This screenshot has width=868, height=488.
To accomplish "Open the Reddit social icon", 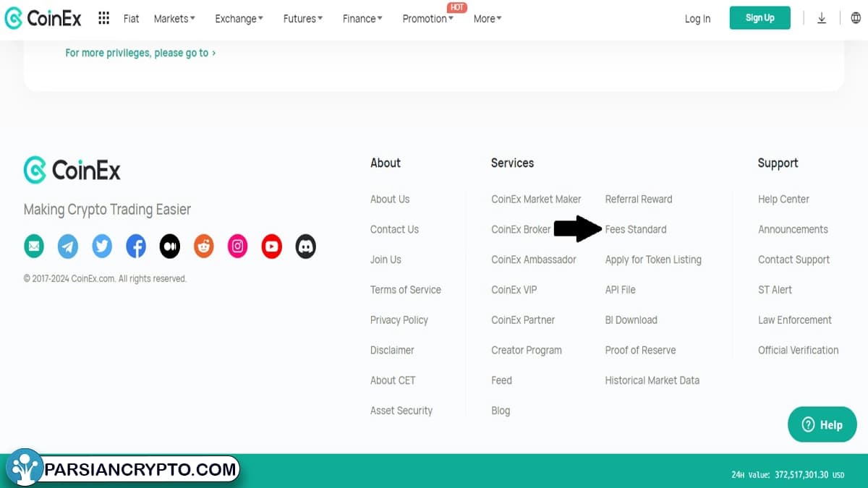I will pyautogui.click(x=204, y=247).
